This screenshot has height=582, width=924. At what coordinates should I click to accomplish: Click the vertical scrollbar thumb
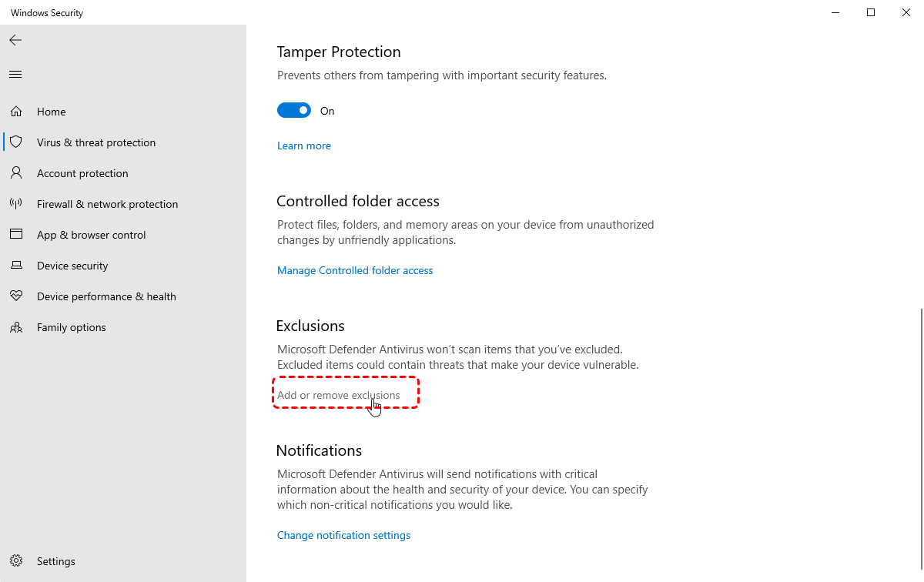tap(921, 431)
